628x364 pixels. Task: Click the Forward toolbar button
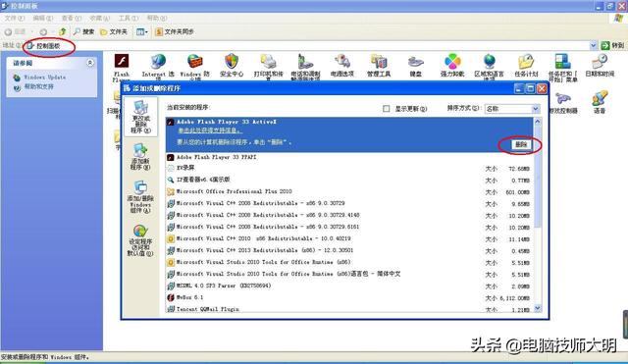(43, 31)
